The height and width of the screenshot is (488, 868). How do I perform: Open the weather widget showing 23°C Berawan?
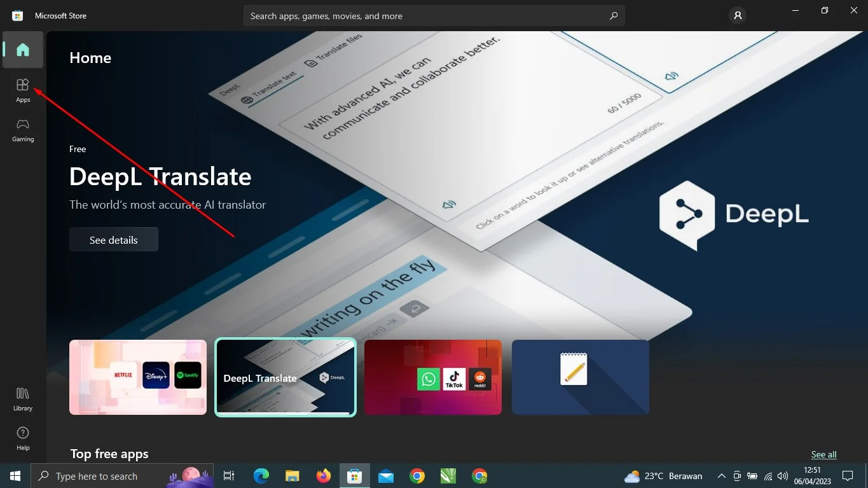click(664, 476)
